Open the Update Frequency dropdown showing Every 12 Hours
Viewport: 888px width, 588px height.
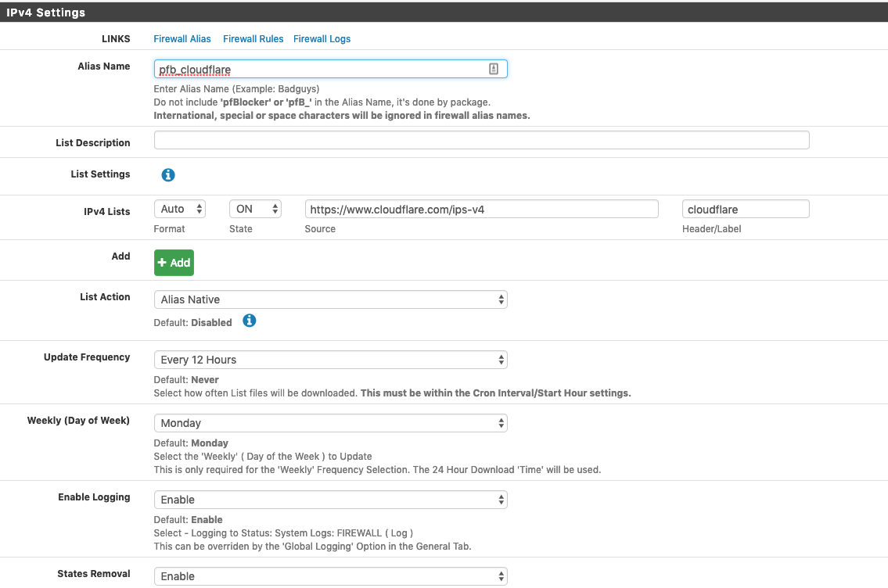pyautogui.click(x=331, y=359)
